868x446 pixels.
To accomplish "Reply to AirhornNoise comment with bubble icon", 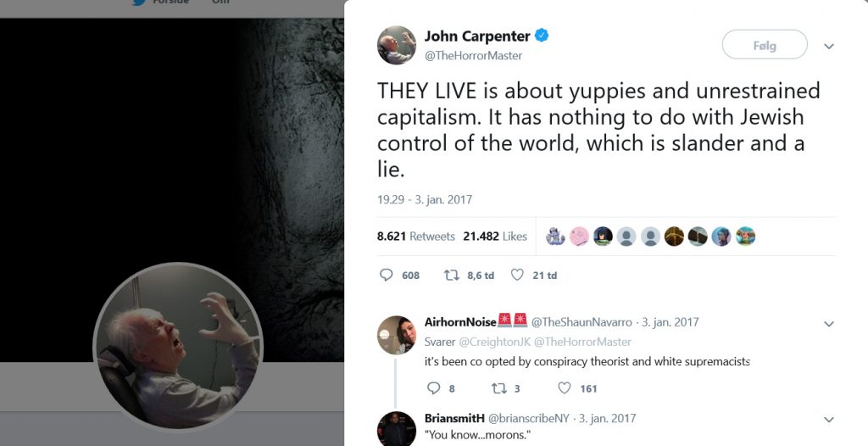I will 433,387.
